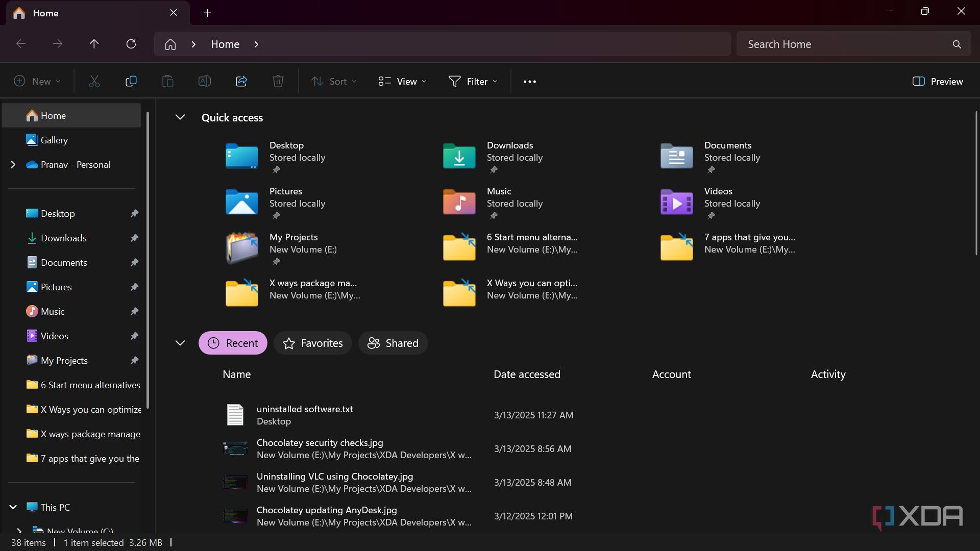Unpin Music in the sidebar
This screenshot has height=551, width=980.
pyautogui.click(x=134, y=311)
